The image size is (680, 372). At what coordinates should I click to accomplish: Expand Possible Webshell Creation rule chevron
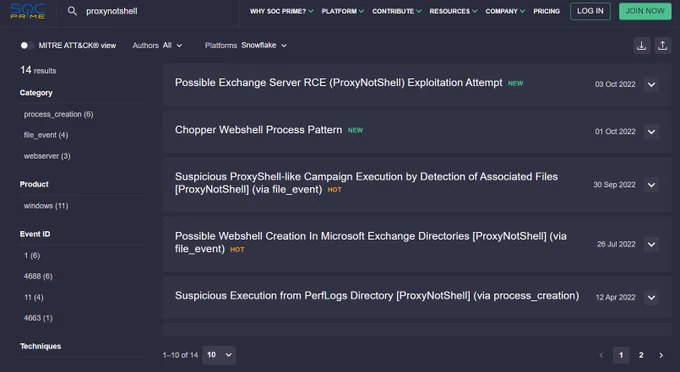click(651, 244)
